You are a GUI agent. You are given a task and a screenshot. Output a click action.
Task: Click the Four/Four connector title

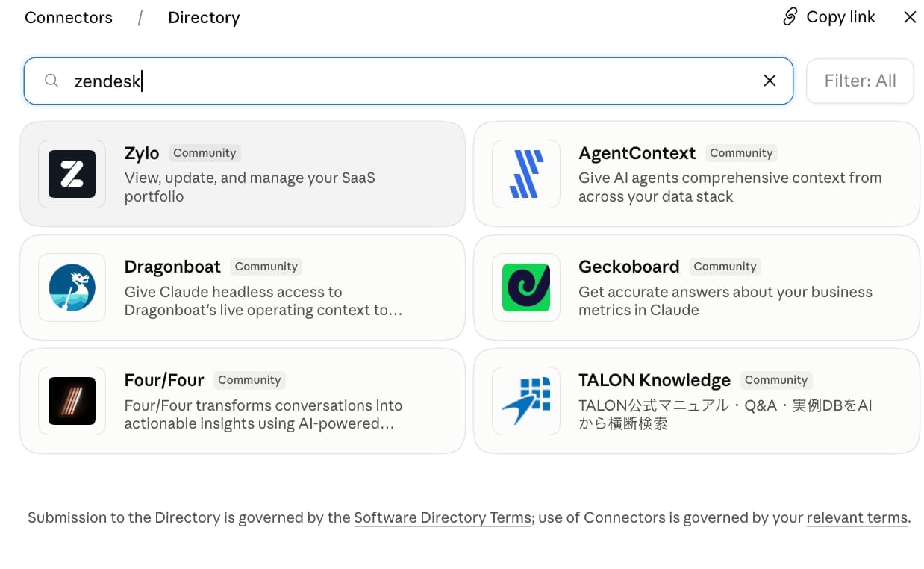point(164,380)
